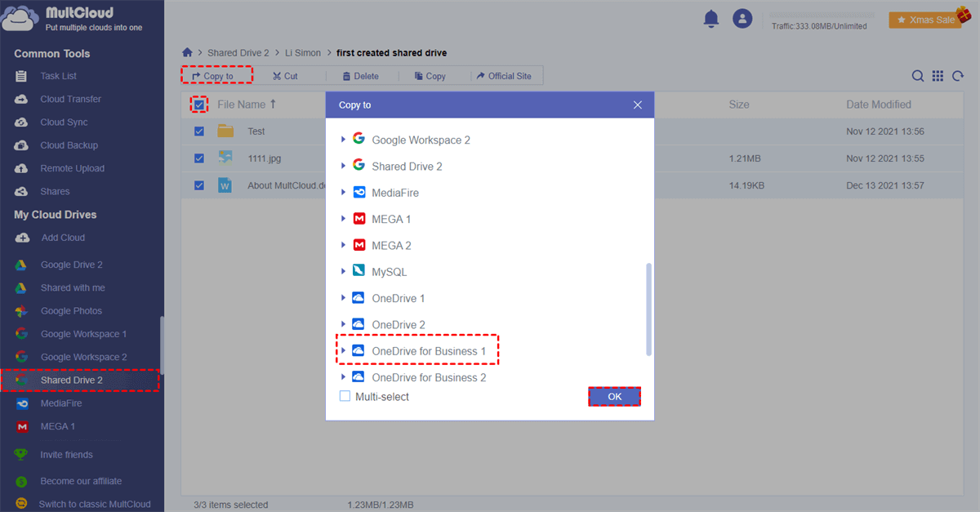Click the home icon in breadcrumb
The height and width of the screenshot is (512, 980).
tap(187, 52)
